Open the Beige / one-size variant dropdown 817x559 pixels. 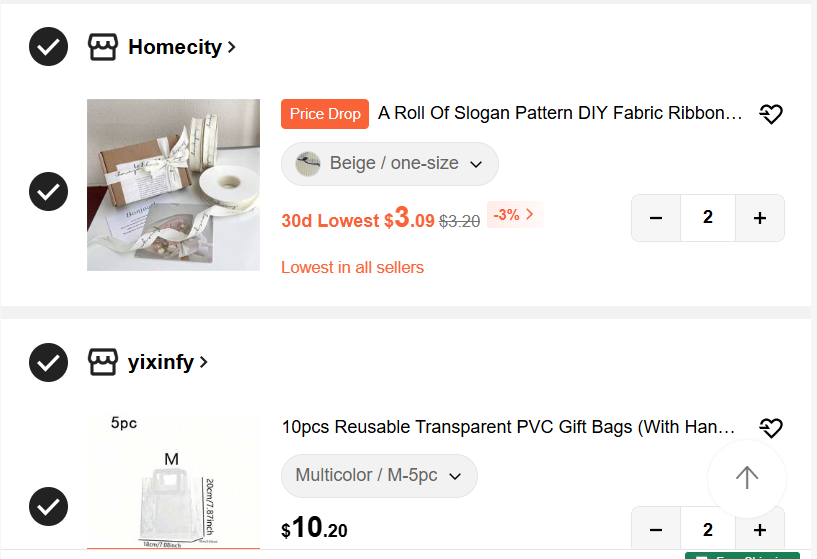pyautogui.click(x=390, y=164)
